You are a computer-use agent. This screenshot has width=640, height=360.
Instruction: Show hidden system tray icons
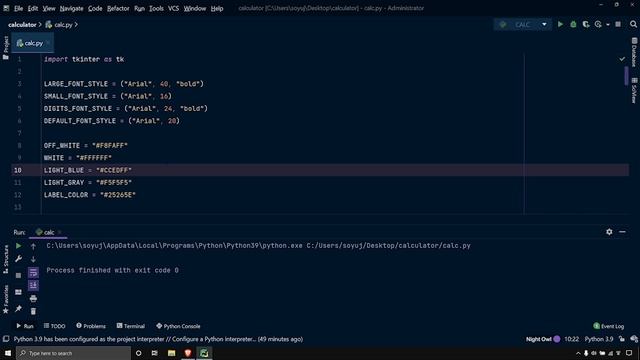coord(578,353)
